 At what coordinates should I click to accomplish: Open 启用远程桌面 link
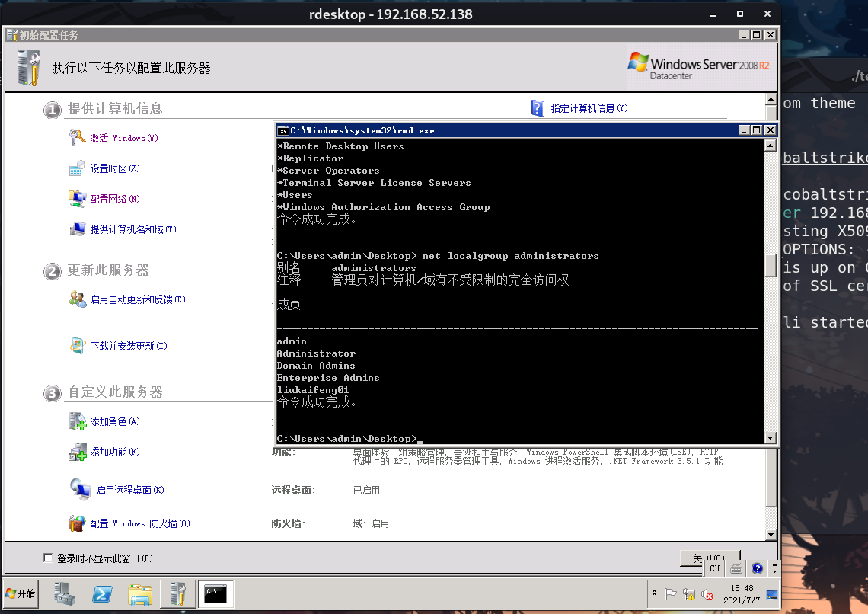point(130,490)
